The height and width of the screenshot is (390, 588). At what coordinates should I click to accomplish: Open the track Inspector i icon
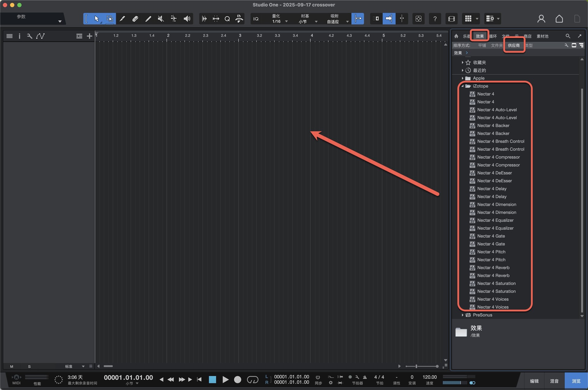tap(19, 36)
